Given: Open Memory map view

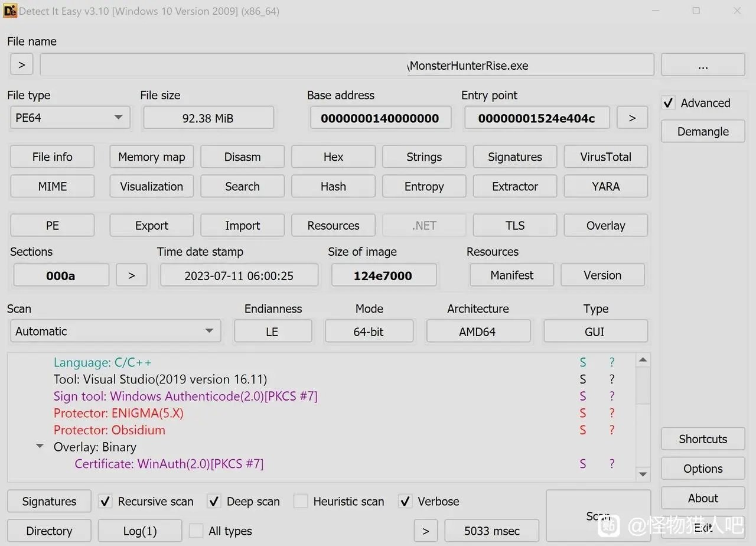Looking at the screenshot, I should tap(152, 157).
